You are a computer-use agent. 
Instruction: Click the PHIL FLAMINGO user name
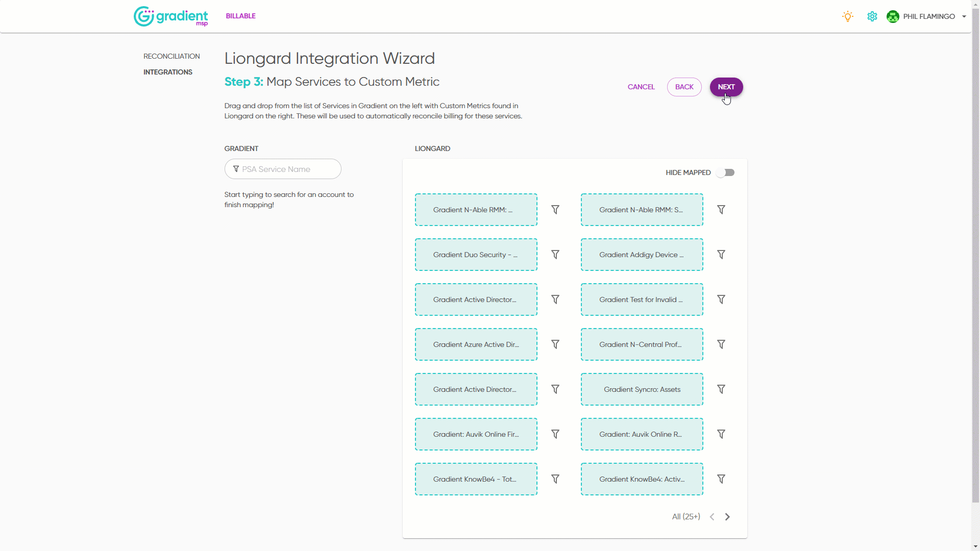(929, 16)
